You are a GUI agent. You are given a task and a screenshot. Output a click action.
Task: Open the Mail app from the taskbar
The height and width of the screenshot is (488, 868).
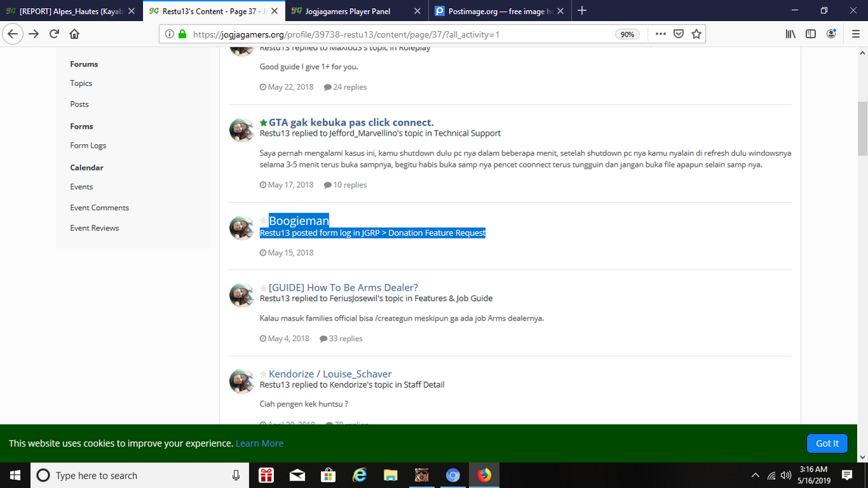tap(297, 475)
